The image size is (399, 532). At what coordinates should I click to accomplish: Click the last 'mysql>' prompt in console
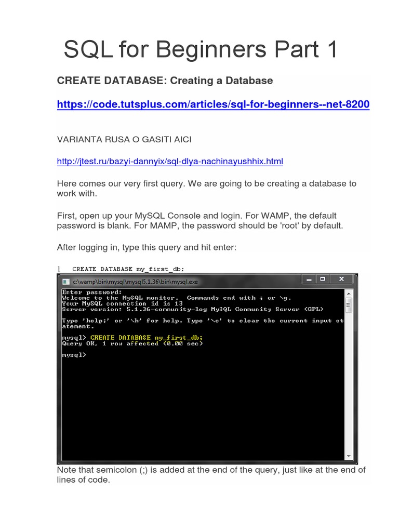(x=74, y=355)
